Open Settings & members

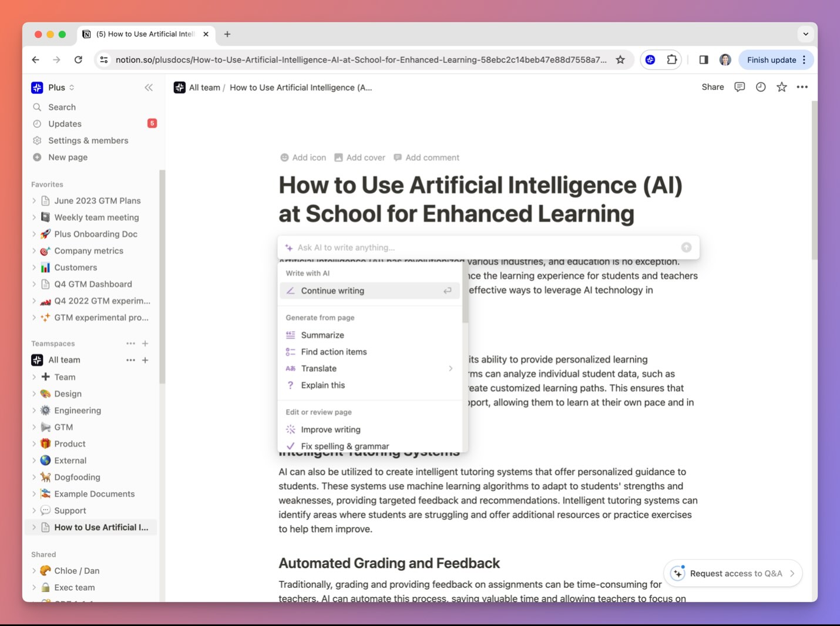(88, 140)
